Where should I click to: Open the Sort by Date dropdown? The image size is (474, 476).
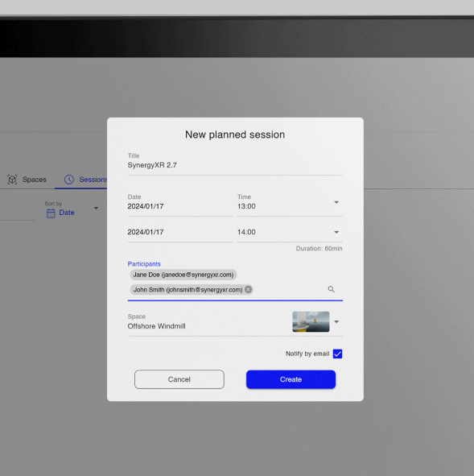(x=96, y=209)
